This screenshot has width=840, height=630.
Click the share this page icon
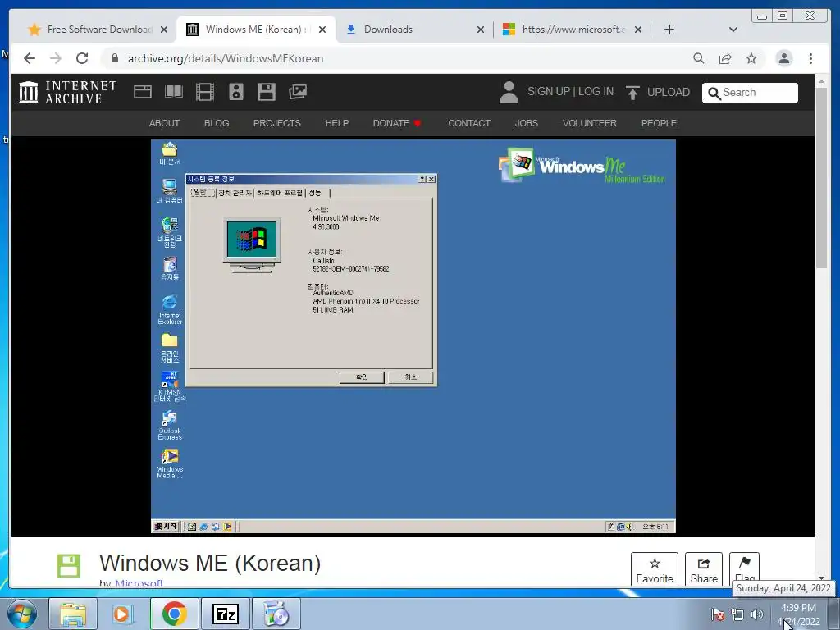pos(725,58)
